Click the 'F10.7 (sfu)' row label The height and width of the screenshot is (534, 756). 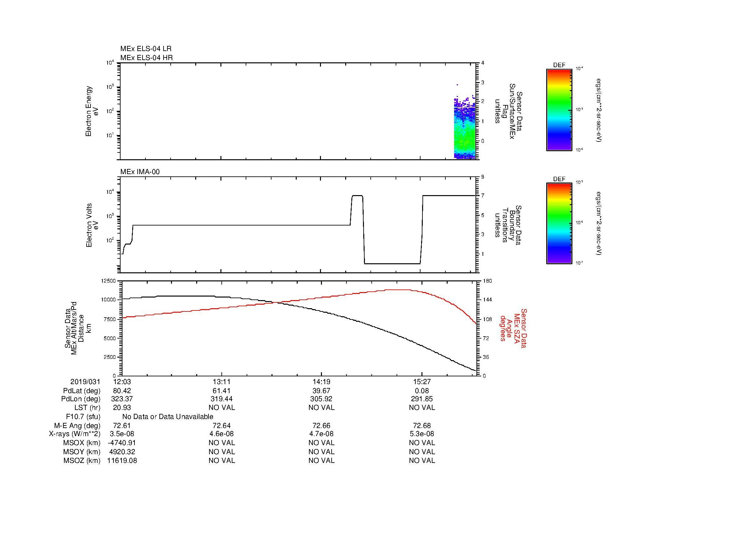click(x=83, y=417)
